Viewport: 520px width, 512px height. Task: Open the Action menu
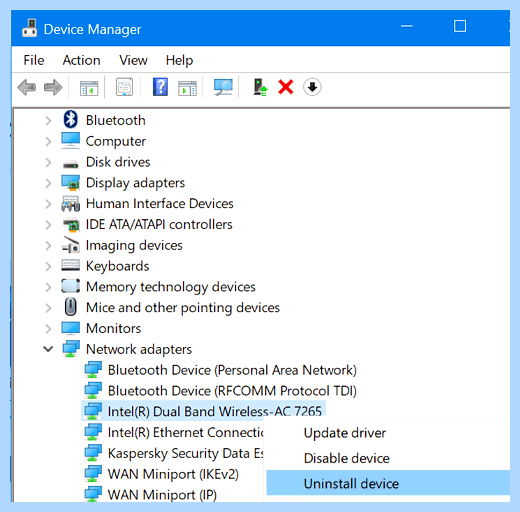(81, 60)
